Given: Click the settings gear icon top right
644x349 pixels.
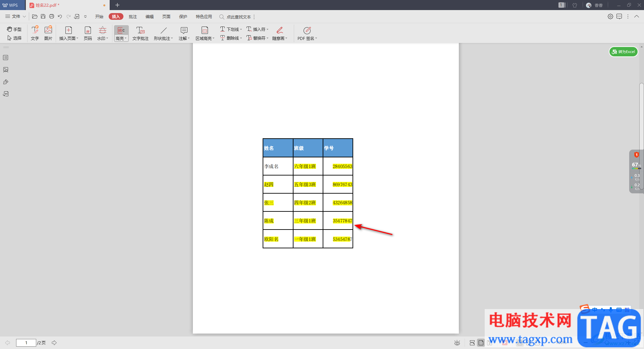Looking at the screenshot, I should coord(610,16).
